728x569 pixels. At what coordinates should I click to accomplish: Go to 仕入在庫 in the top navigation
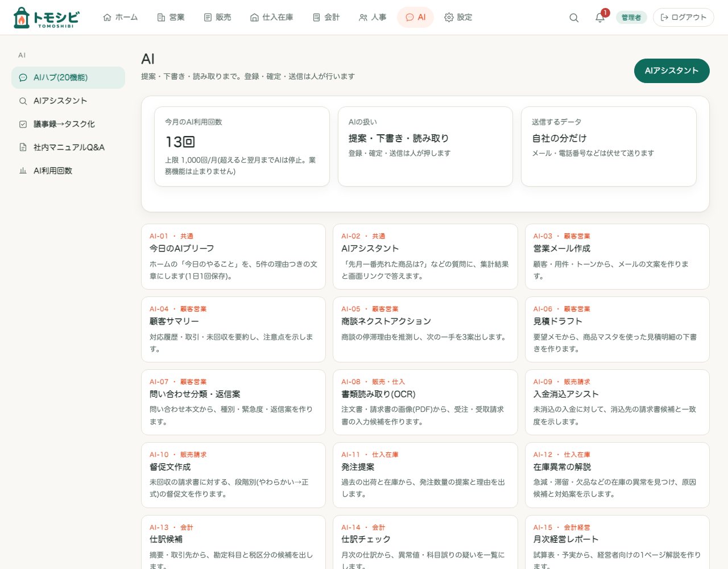point(272,18)
